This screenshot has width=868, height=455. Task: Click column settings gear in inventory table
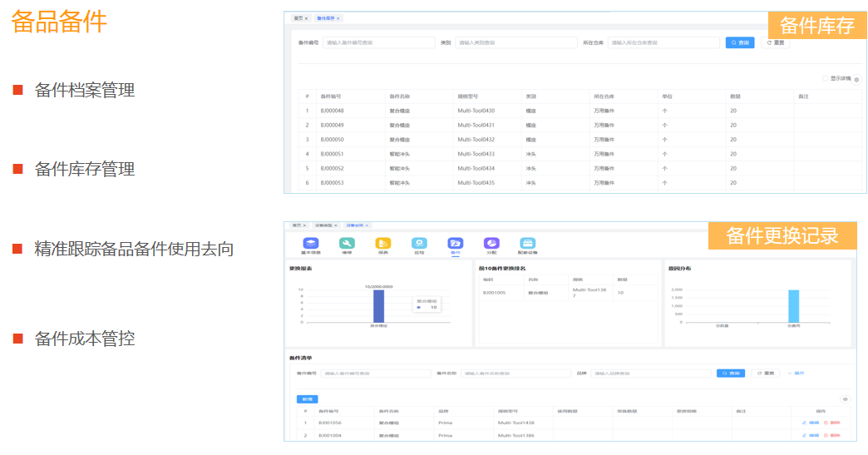[856, 80]
